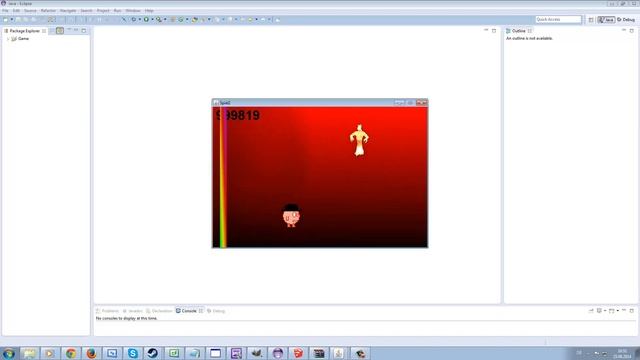Click the green Run toolbar button
The width and height of the screenshot is (640, 360).
146,20
